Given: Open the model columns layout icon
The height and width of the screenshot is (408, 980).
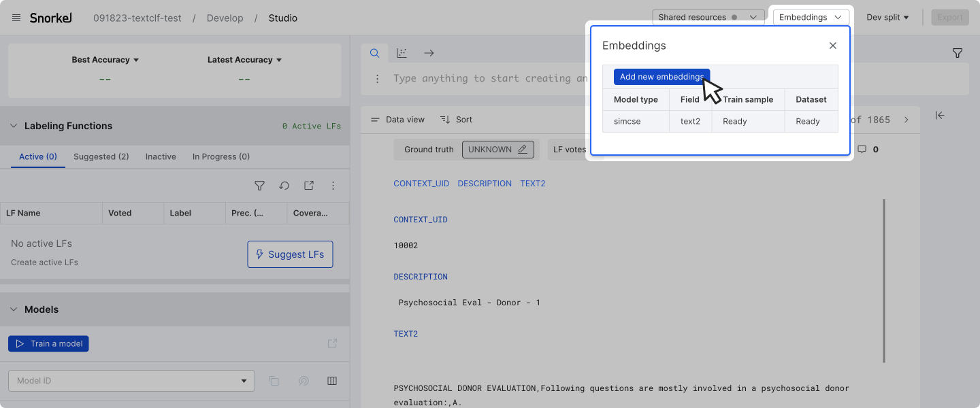Looking at the screenshot, I should (x=332, y=381).
